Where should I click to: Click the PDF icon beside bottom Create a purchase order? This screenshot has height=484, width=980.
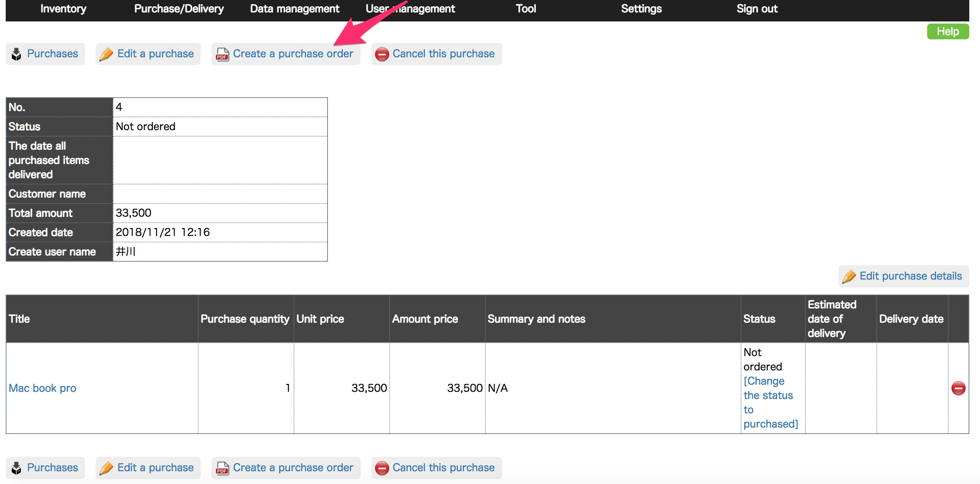coord(222,468)
